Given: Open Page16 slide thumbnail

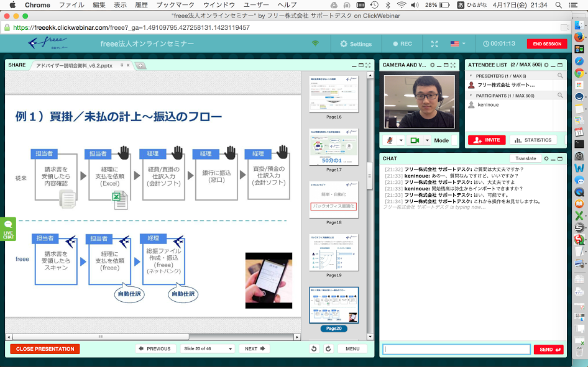Looking at the screenshot, I should click(x=334, y=94).
